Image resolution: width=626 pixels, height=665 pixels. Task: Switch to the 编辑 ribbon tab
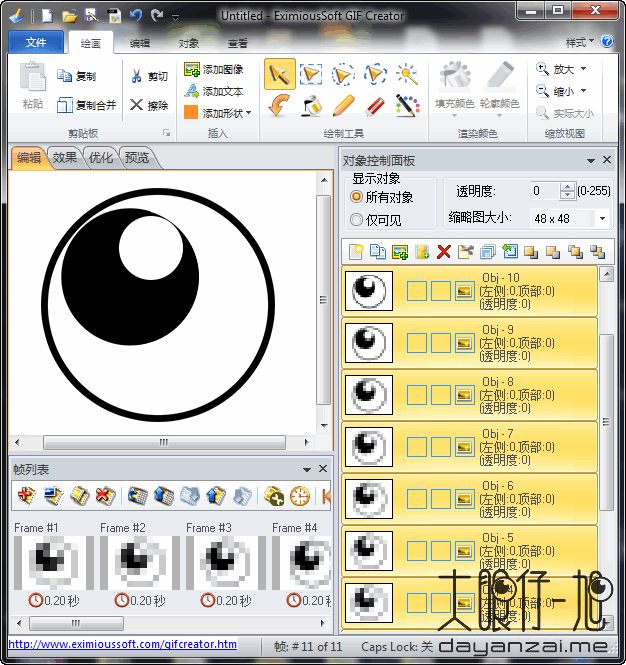point(140,43)
